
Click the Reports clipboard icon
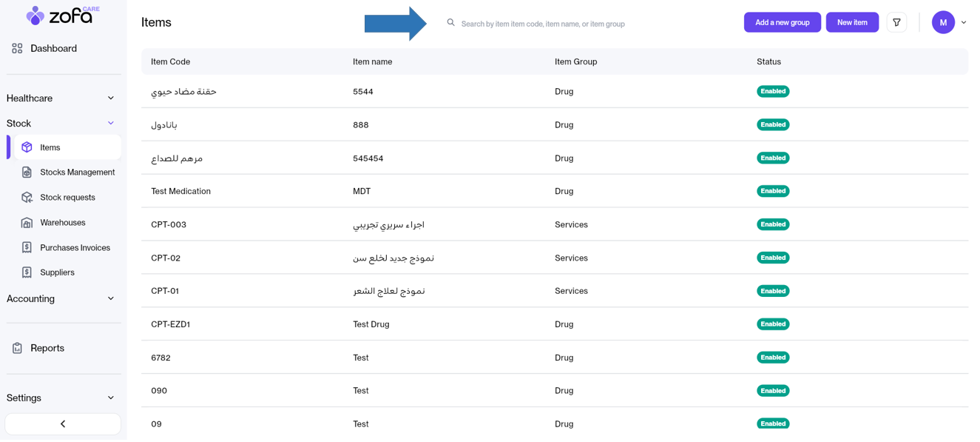pos(17,348)
